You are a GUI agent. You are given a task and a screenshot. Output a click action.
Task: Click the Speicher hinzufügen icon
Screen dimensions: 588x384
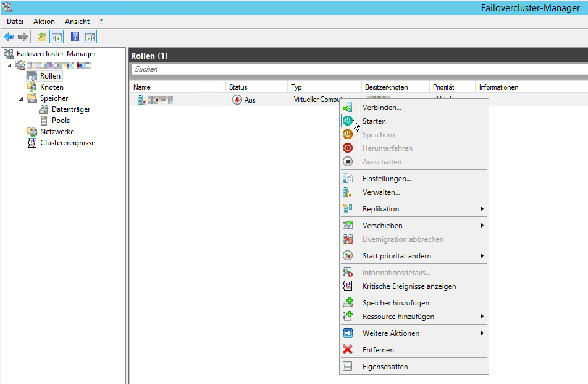(348, 303)
